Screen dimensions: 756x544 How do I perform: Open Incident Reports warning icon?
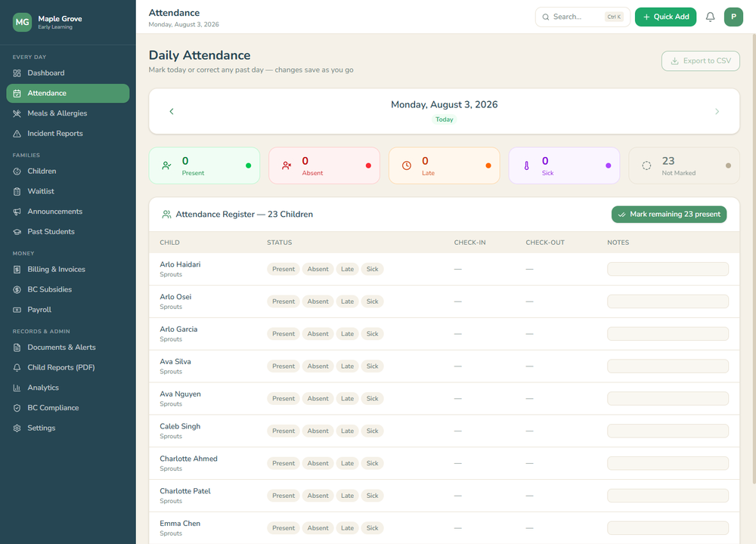[x=17, y=134]
